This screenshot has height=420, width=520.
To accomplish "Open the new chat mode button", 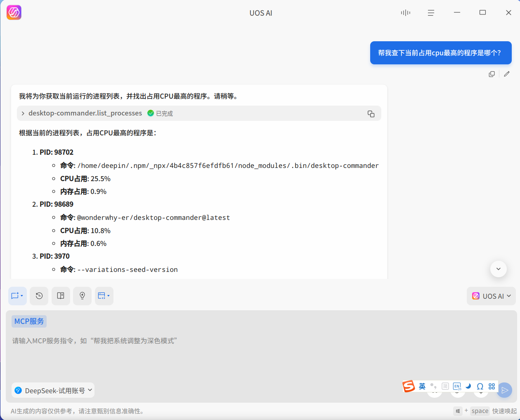I will pos(17,296).
